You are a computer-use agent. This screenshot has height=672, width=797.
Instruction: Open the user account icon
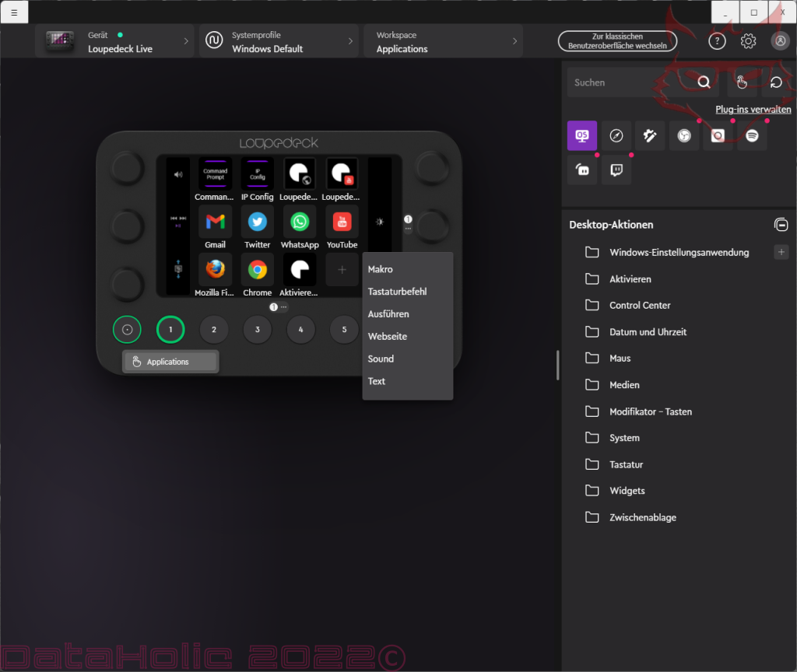click(x=780, y=41)
